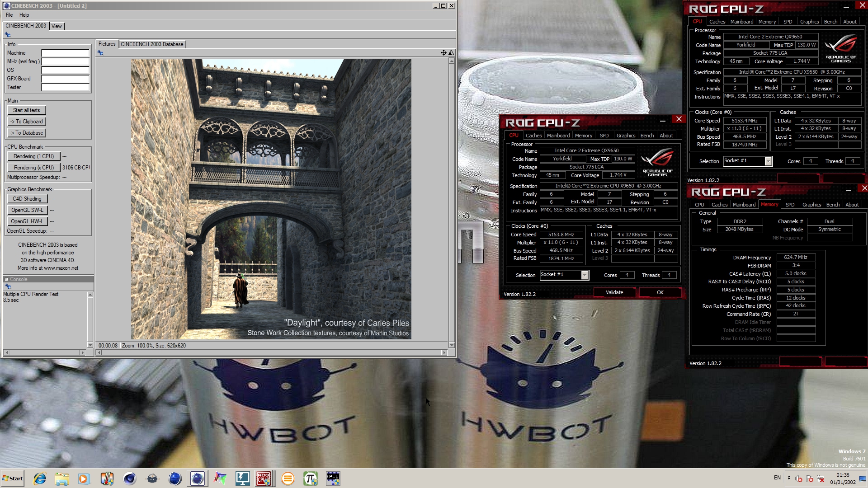The height and width of the screenshot is (488, 868).
Task: Open Bench tab in center CPU-Z window
Action: pos(647,136)
